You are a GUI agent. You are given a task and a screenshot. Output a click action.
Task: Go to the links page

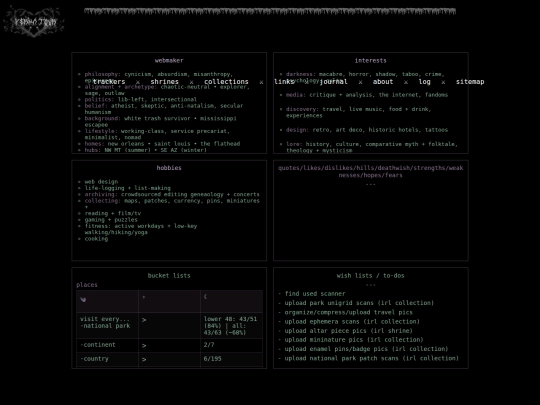click(x=284, y=82)
